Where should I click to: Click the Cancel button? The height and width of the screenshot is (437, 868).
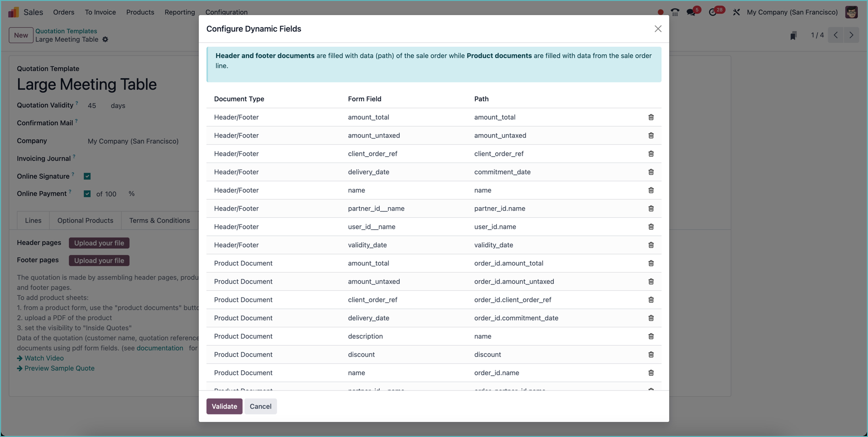(260, 406)
